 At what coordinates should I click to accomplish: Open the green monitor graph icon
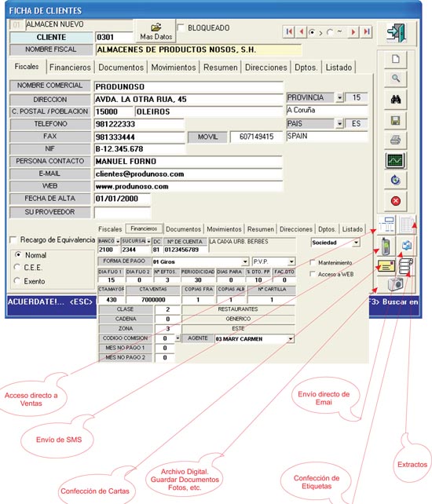click(395, 160)
